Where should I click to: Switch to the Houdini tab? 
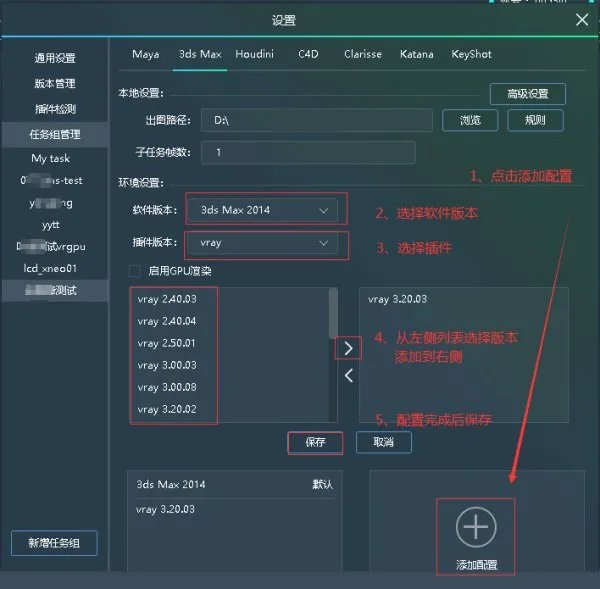(x=254, y=54)
